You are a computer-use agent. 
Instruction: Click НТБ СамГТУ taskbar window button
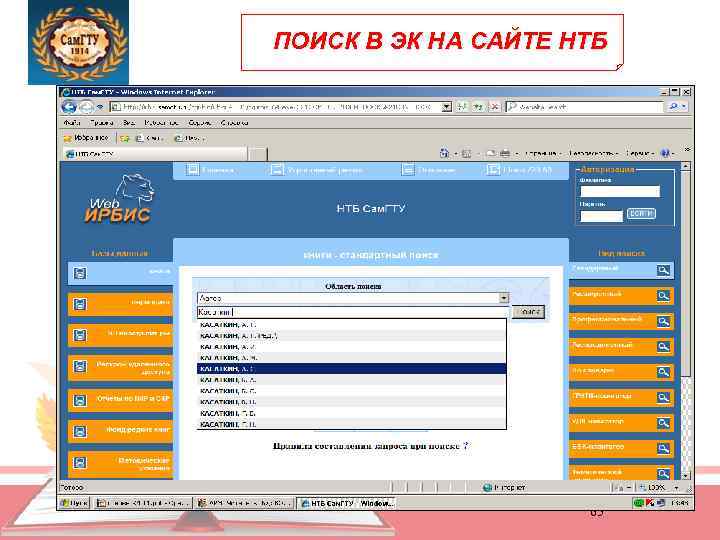tap(347, 503)
